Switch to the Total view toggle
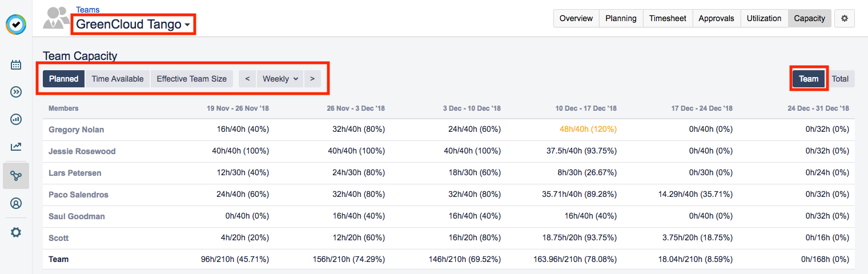 coord(840,79)
